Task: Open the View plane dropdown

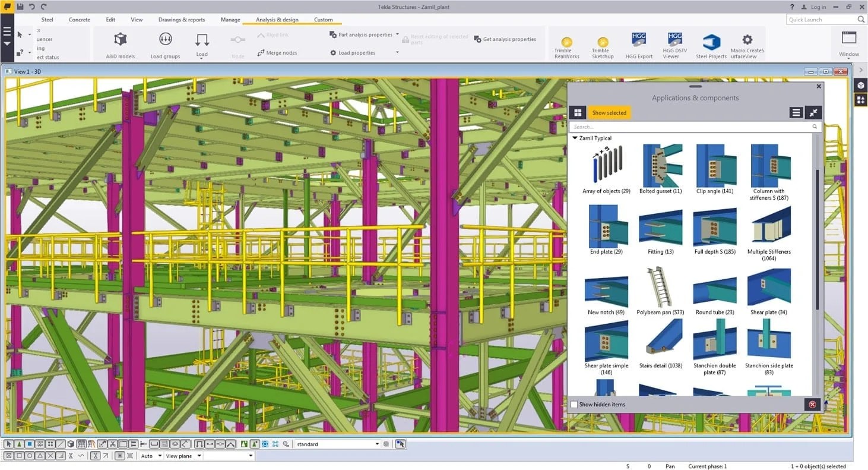Action: [x=182, y=456]
